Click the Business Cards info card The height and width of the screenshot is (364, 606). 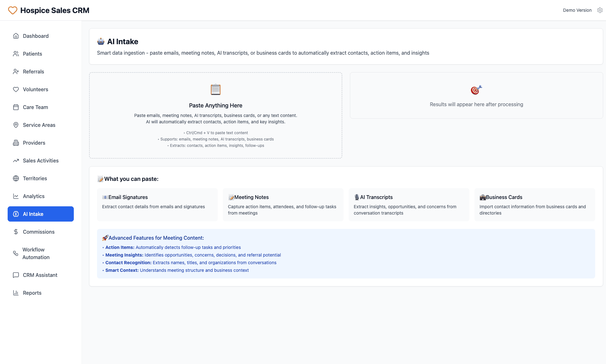click(534, 204)
